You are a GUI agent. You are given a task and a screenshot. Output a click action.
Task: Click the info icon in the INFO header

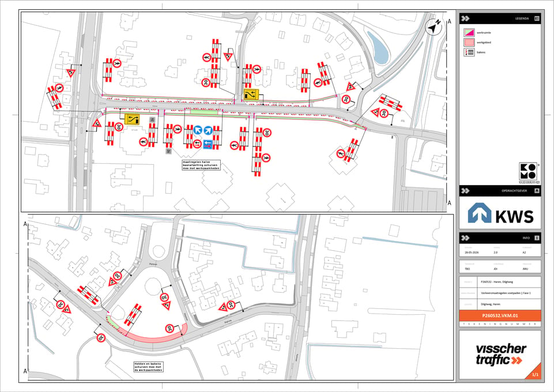point(537,238)
